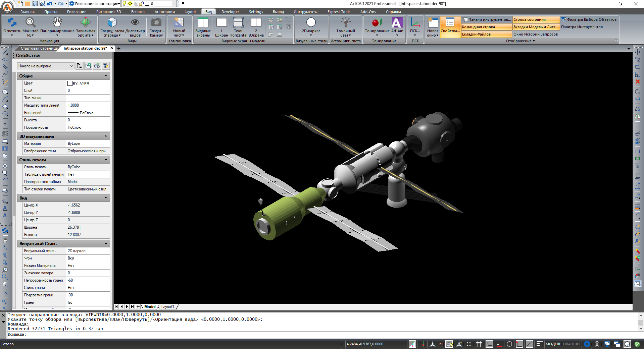
Task: Open the Create Camera (Создать Камеру) tool
Action: click(156, 23)
